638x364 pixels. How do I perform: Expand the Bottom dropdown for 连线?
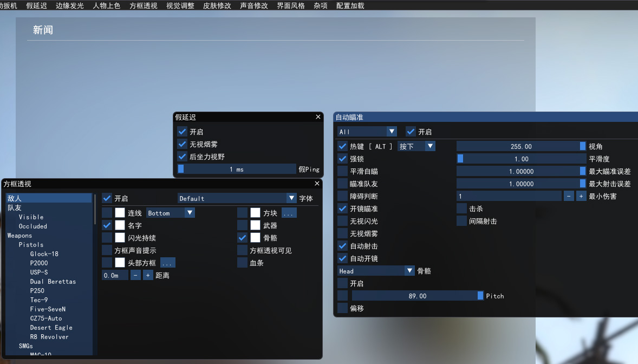tap(170, 213)
